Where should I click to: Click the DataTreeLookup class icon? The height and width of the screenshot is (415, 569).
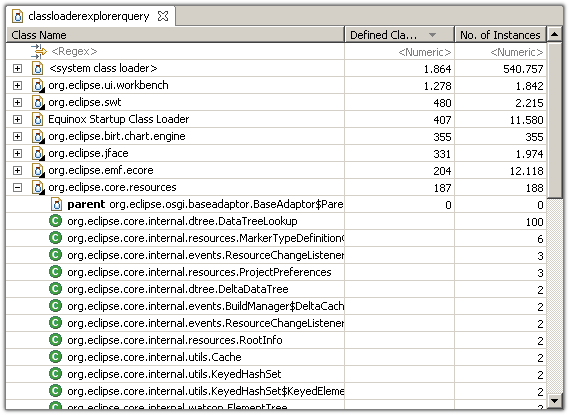56,221
